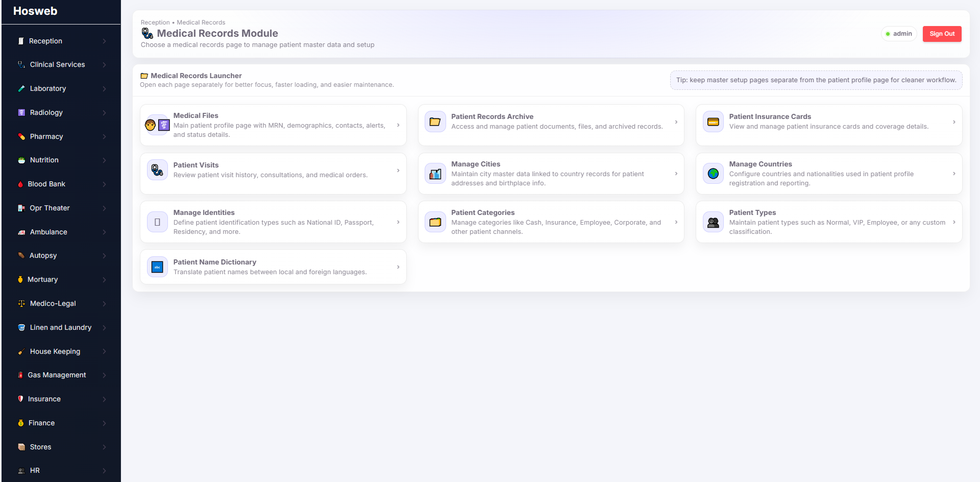Viewport: 980px width, 482px height.
Task: Expand the HR sidebar chevron
Action: pos(104,471)
